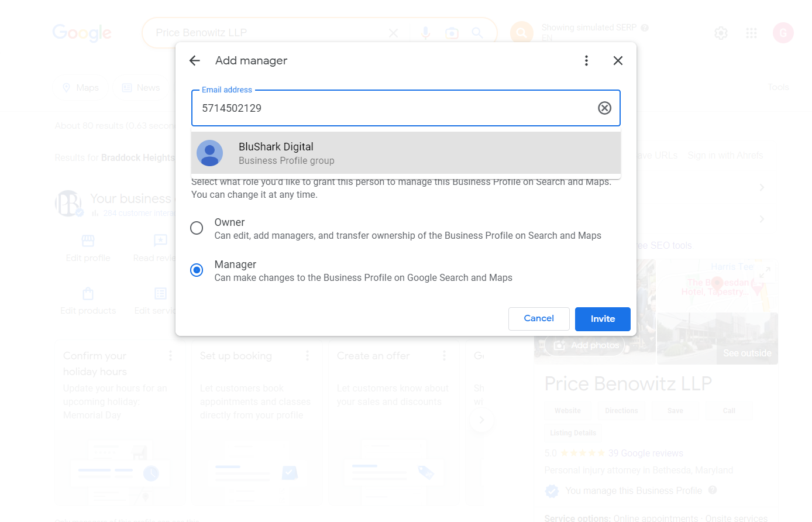Screen dimensions: 812x522
Task: Click the Edit products shortcut
Action: tap(88, 301)
